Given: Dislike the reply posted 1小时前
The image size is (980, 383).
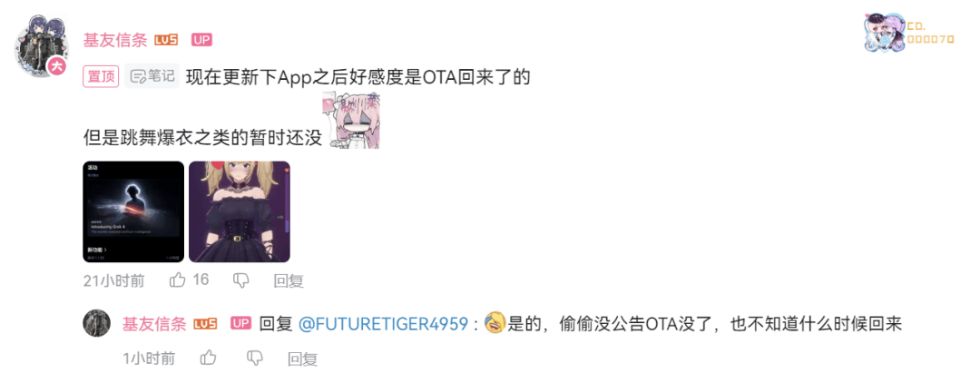Looking at the screenshot, I should point(255,358).
